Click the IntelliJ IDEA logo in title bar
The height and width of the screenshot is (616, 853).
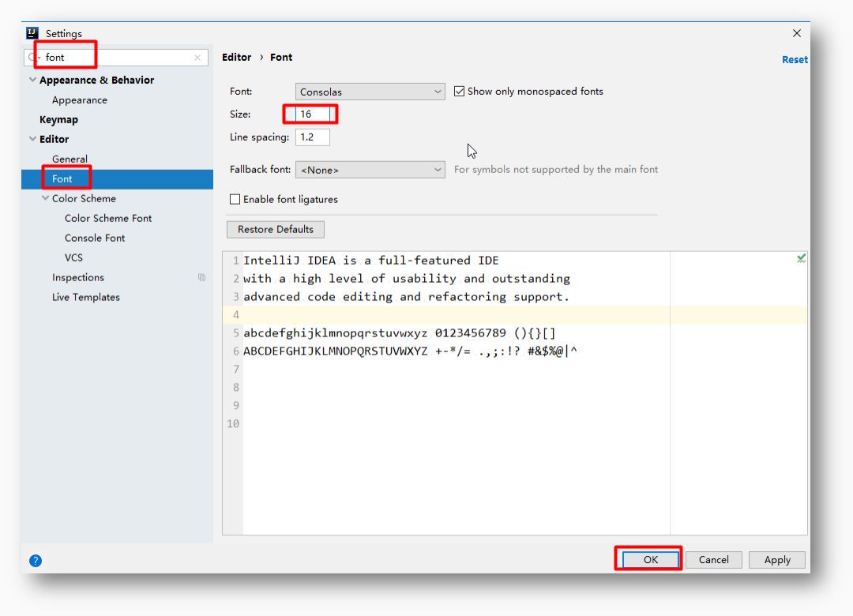(32, 33)
